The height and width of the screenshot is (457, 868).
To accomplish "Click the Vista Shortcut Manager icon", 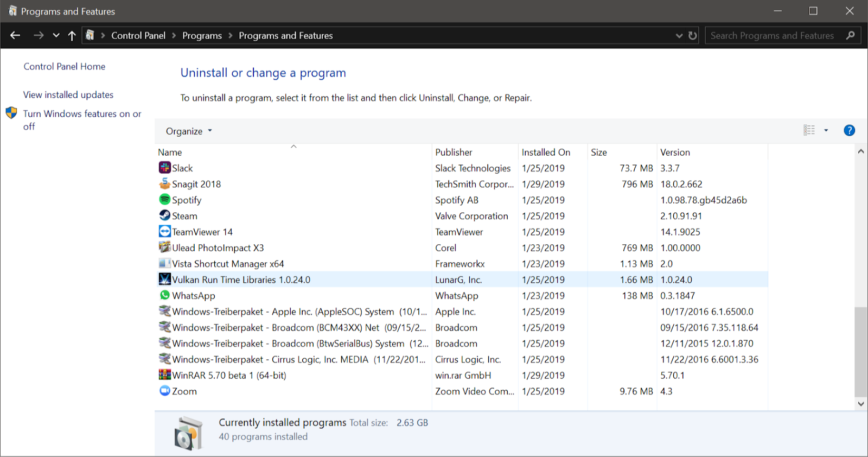I will (x=165, y=263).
